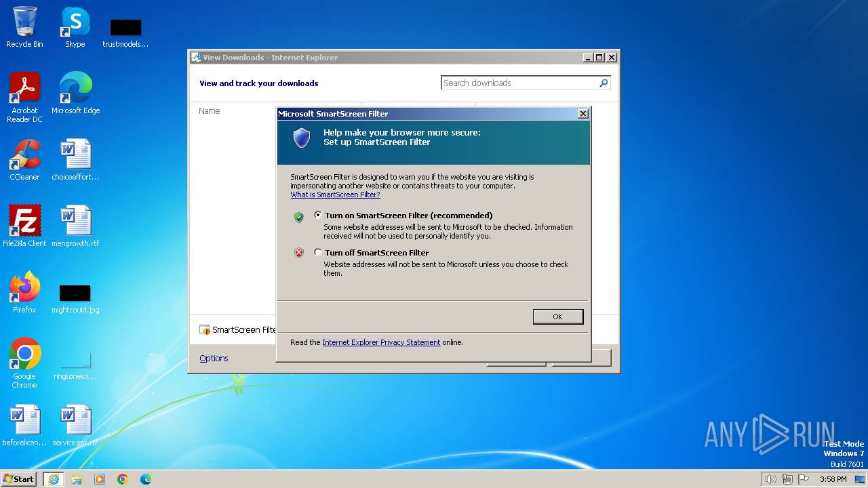Open the choiceeffort Word document
The height and width of the screenshot is (488, 868).
75,160
